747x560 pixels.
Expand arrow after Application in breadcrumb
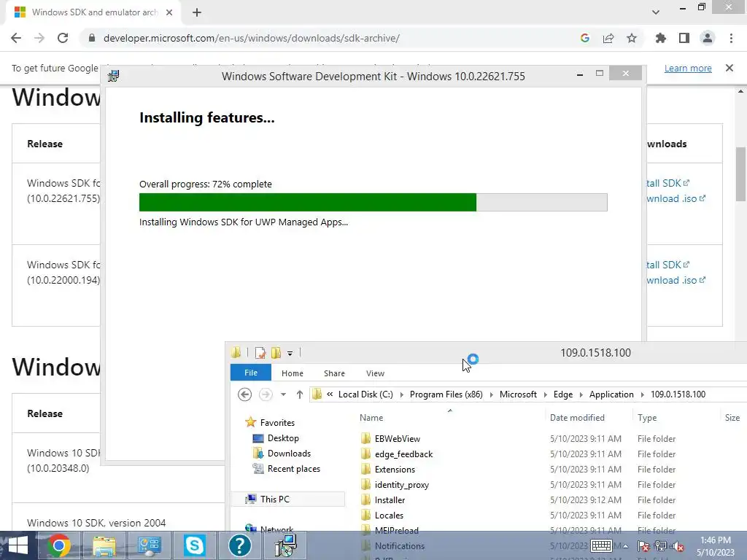[x=642, y=394]
